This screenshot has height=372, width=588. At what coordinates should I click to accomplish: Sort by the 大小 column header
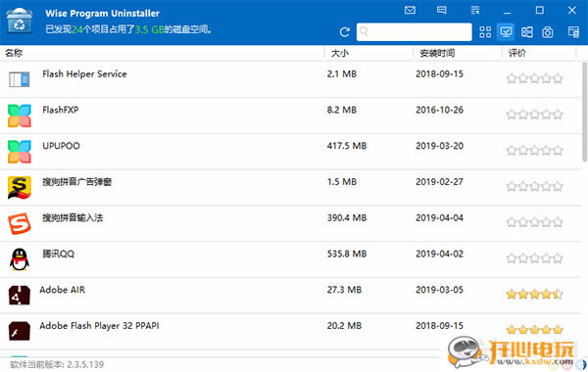(340, 53)
